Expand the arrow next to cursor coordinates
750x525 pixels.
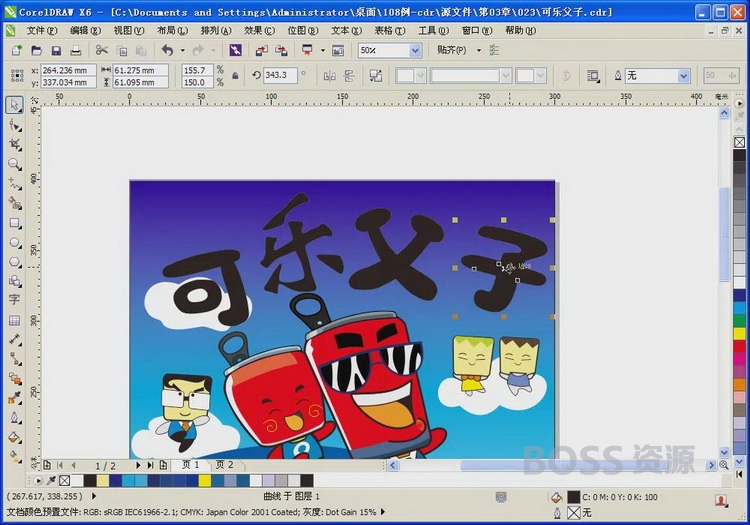point(94,496)
